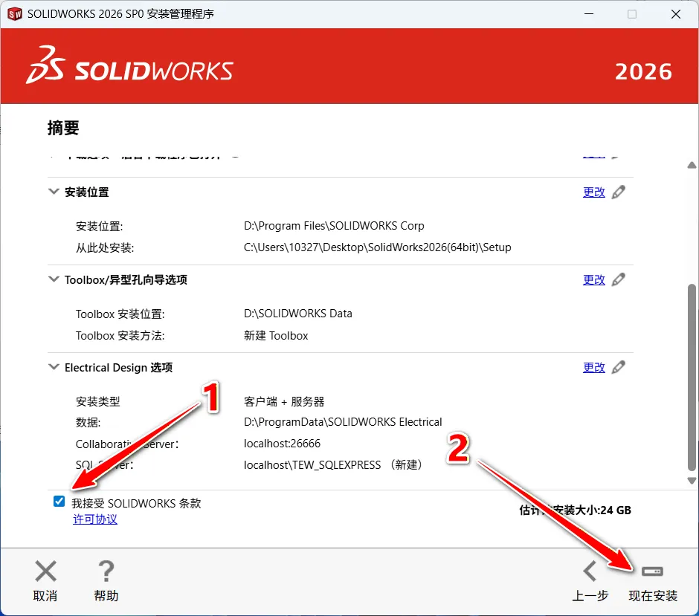Click the SOLIDWORKS title bar app icon
Screen dimensions: 699x616
(x=15, y=14)
